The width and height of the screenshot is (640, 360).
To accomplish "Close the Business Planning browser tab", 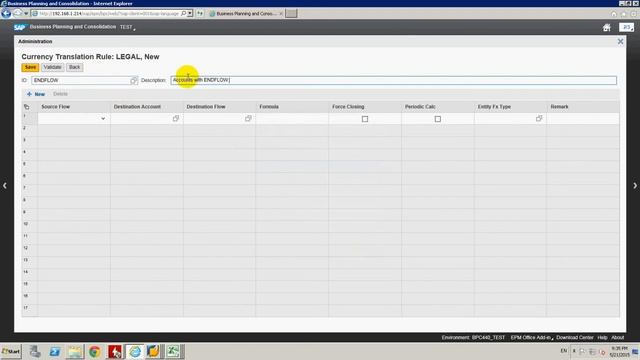I will coord(281,14).
